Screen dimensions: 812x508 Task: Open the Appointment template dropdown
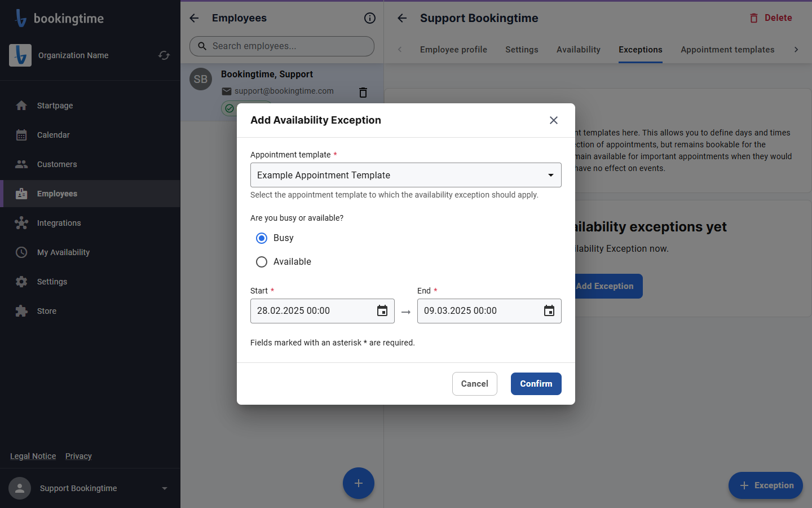click(406, 175)
